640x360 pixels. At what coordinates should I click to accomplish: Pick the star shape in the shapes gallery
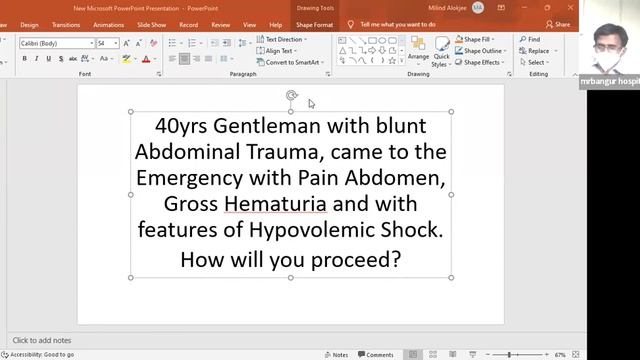[x=392, y=61]
